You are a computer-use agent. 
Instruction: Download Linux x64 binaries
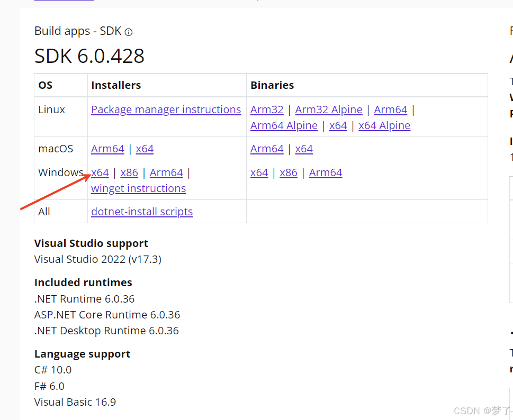[x=338, y=125]
